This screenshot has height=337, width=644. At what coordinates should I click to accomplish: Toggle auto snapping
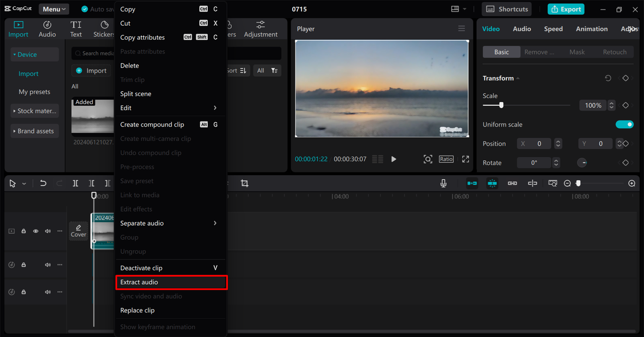click(x=492, y=183)
